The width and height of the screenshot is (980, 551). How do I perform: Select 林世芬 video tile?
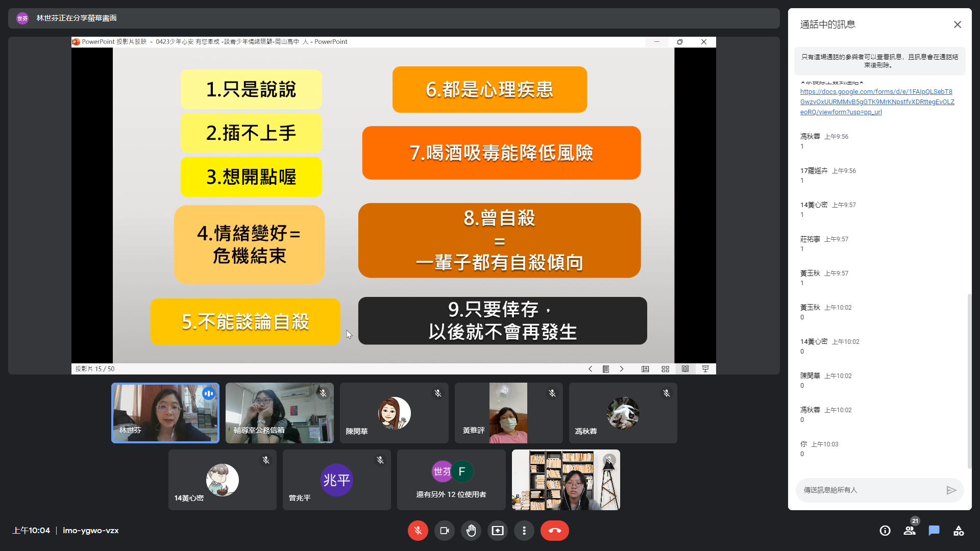(x=165, y=413)
